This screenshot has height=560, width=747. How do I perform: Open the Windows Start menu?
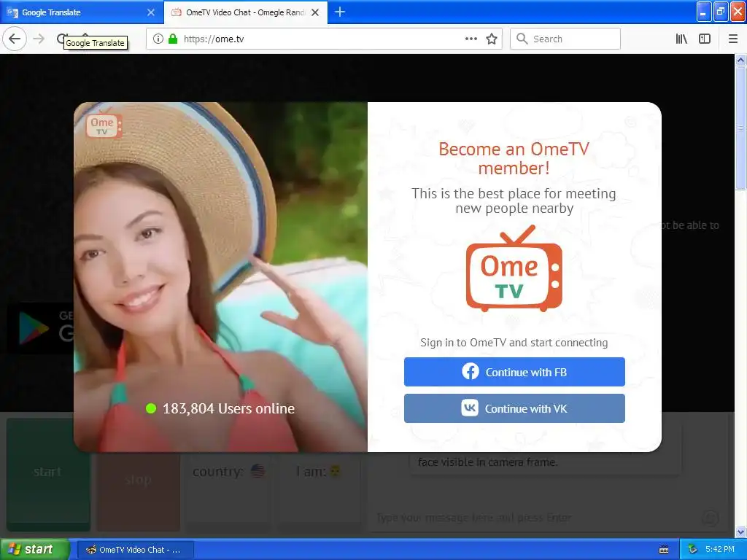[34, 550]
